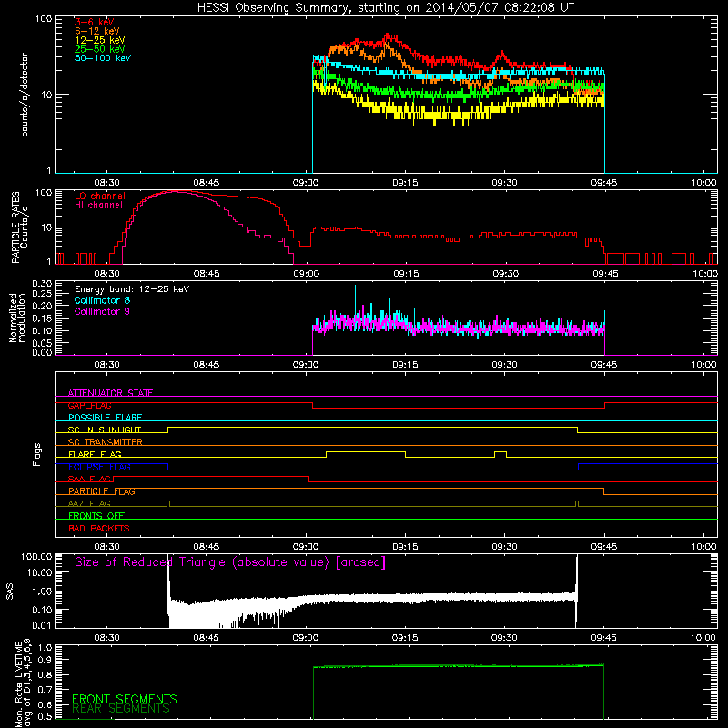Click the 100.00 y-axis value on SAS plot
Image resolution: width=728 pixels, height=728 pixels.
click(x=36, y=557)
